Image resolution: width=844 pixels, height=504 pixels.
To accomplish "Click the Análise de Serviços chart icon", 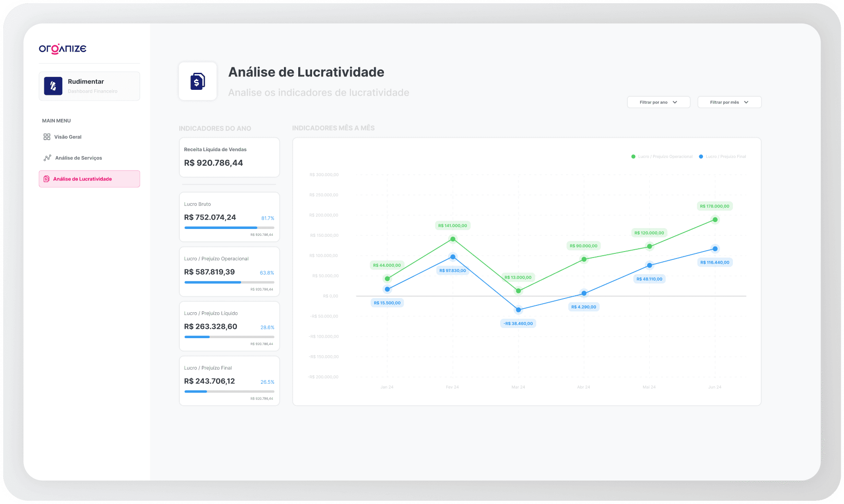I will tap(47, 158).
